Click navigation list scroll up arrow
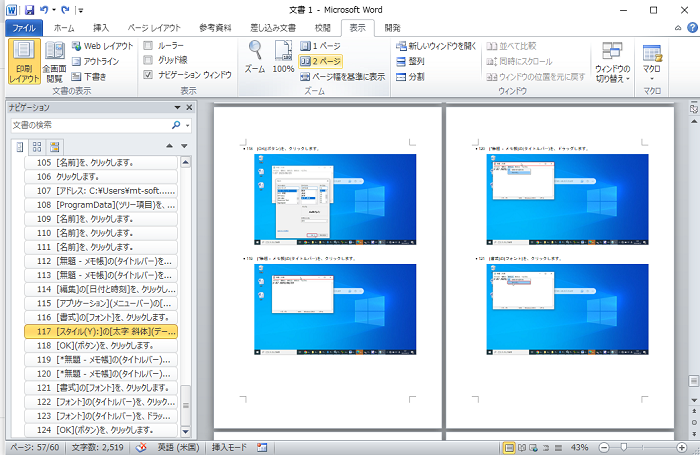Screen dimensions: 700x455 tap(186, 163)
